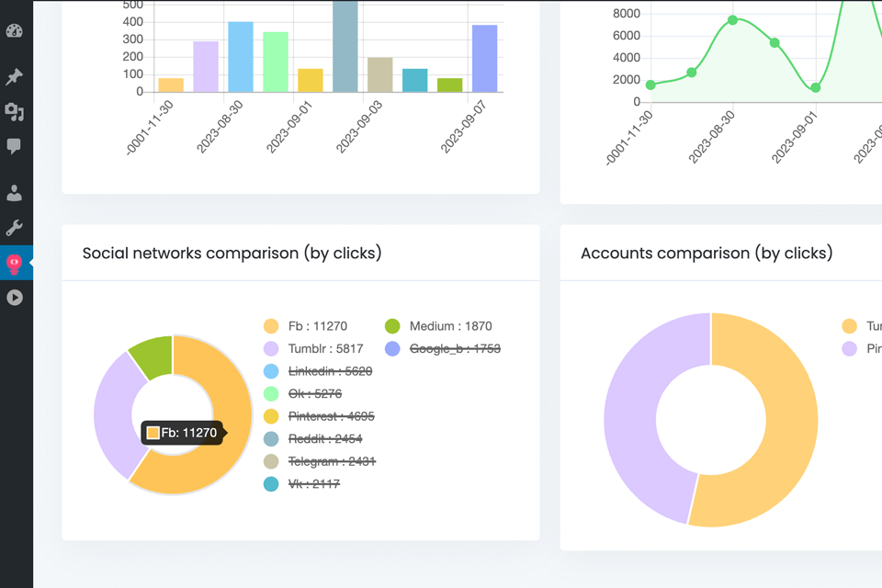The height and width of the screenshot is (588, 882).
Task: Toggle the Medium : 1870 legend item
Action: 439,326
